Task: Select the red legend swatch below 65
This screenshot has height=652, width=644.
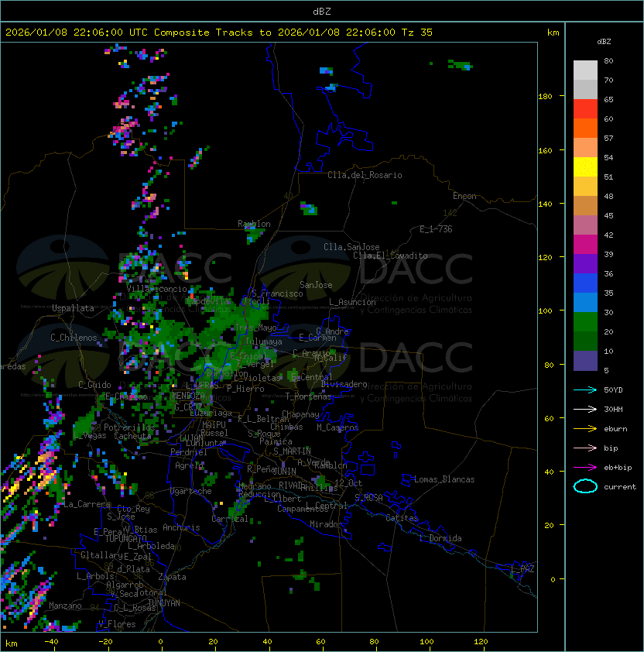Action: click(x=585, y=108)
